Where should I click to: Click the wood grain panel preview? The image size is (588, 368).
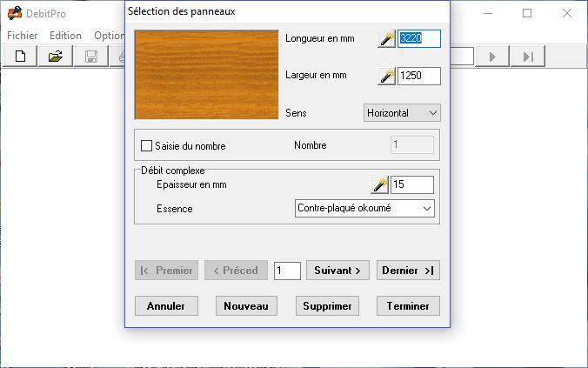pyautogui.click(x=207, y=75)
